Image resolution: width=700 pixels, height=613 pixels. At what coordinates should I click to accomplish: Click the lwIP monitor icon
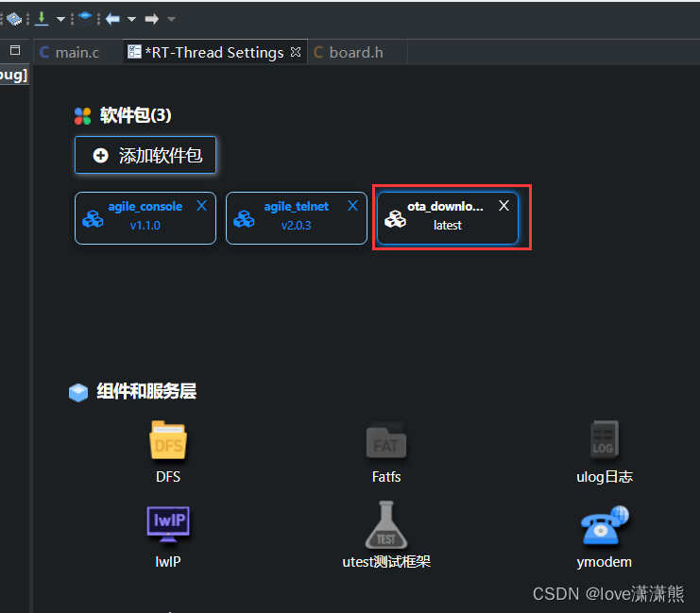pyautogui.click(x=168, y=524)
